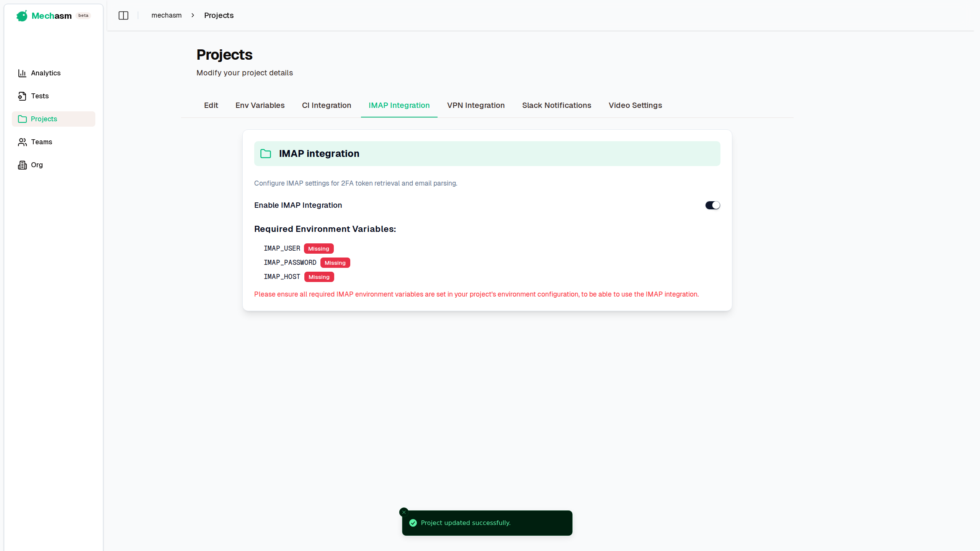Click the mechasm breadcrumb link
This screenshot has width=980, height=551.
[167, 15]
